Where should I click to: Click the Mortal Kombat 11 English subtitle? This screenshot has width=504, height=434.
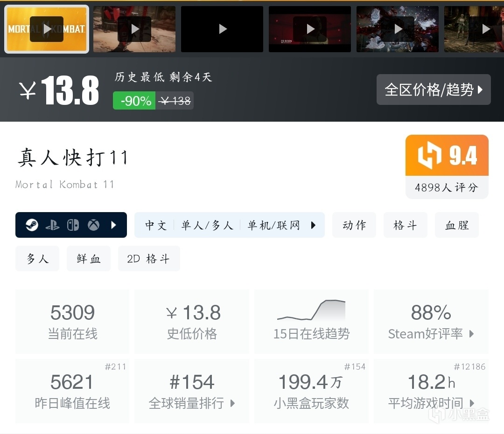[64, 185]
